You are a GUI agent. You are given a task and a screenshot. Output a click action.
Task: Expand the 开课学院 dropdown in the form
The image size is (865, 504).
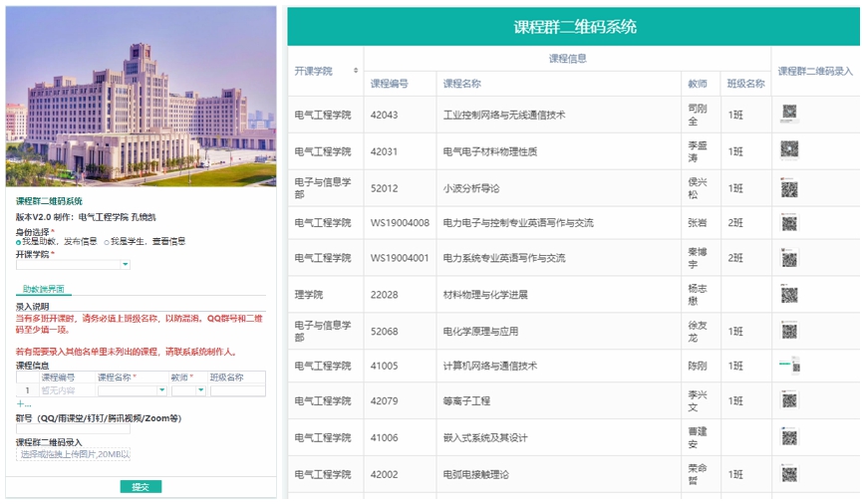[x=125, y=265]
